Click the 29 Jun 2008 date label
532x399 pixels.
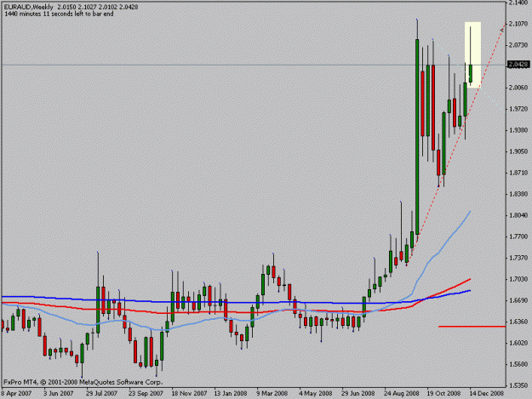(x=358, y=394)
